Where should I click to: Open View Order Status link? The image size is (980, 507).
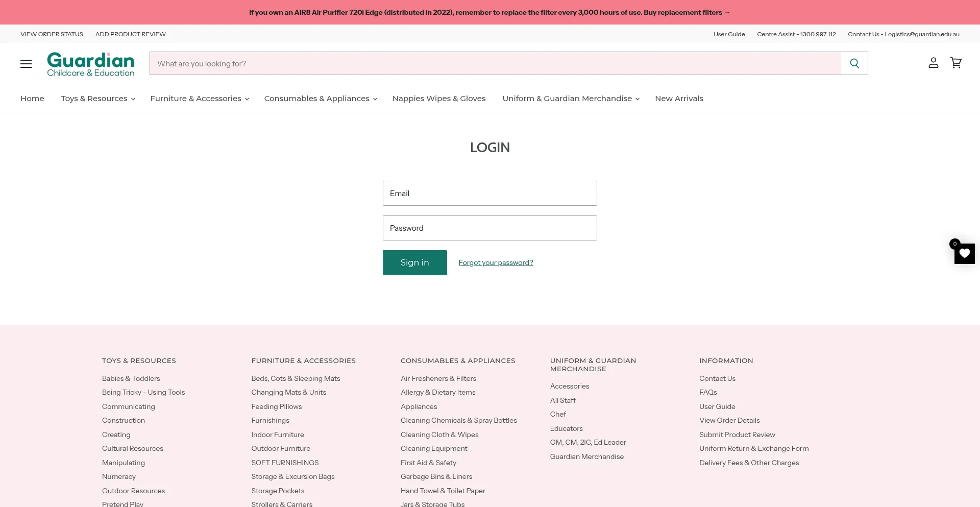pyautogui.click(x=52, y=34)
